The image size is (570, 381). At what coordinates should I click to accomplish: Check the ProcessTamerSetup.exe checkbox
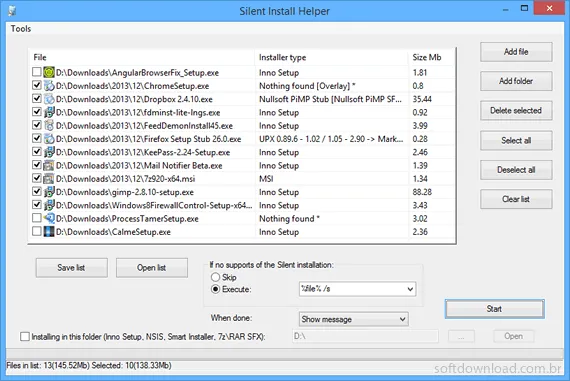tap(36, 218)
